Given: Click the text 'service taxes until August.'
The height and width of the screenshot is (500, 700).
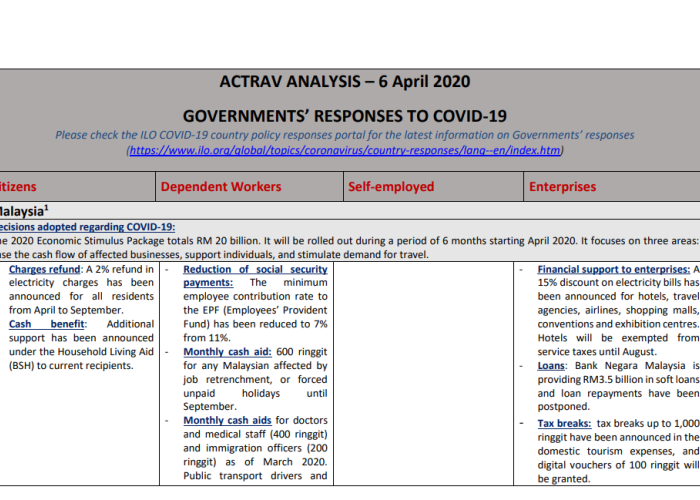Looking at the screenshot, I should coord(597,352).
